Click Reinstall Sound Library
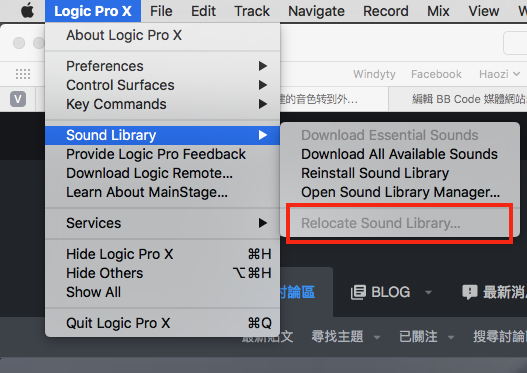This screenshot has width=527, height=373. point(400,173)
